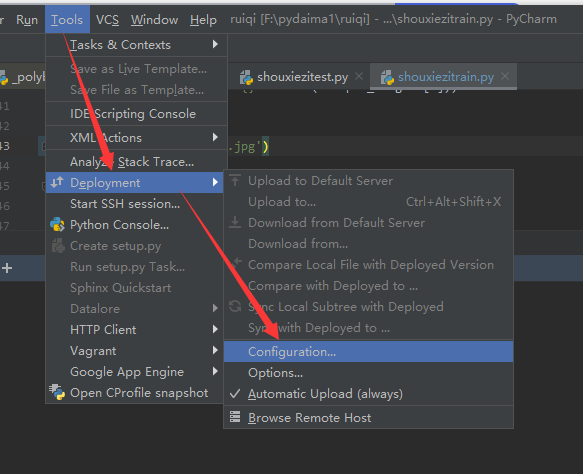The image size is (583, 474).
Task: Choose Upload to... entry
Action: pyautogui.click(x=368, y=202)
